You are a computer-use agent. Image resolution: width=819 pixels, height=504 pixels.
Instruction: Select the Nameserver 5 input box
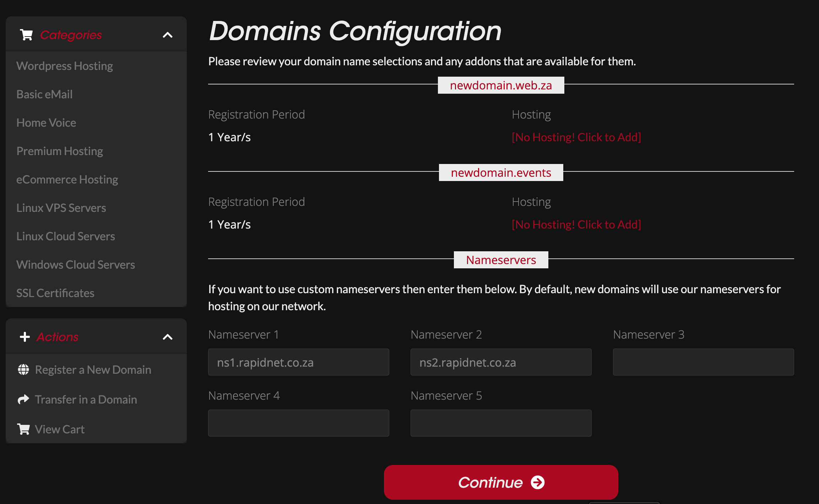click(501, 423)
